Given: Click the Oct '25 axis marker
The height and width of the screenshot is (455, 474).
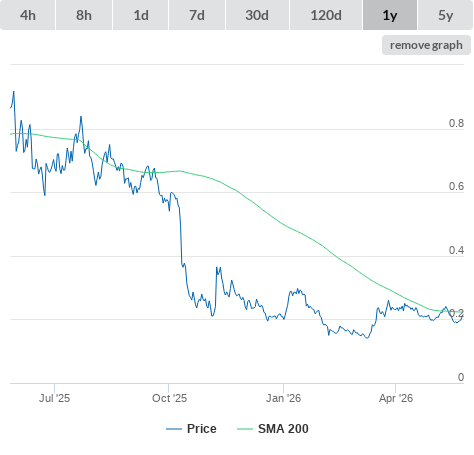Looking at the screenshot, I should coord(169,398).
